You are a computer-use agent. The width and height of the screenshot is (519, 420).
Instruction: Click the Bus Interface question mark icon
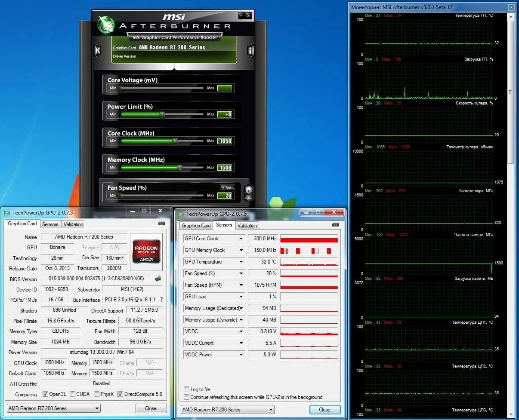161,300
